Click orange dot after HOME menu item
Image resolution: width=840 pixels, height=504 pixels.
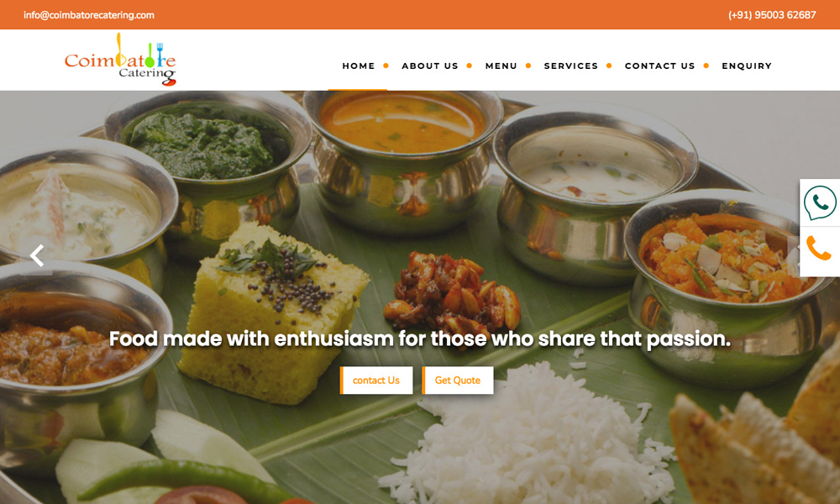point(386,66)
